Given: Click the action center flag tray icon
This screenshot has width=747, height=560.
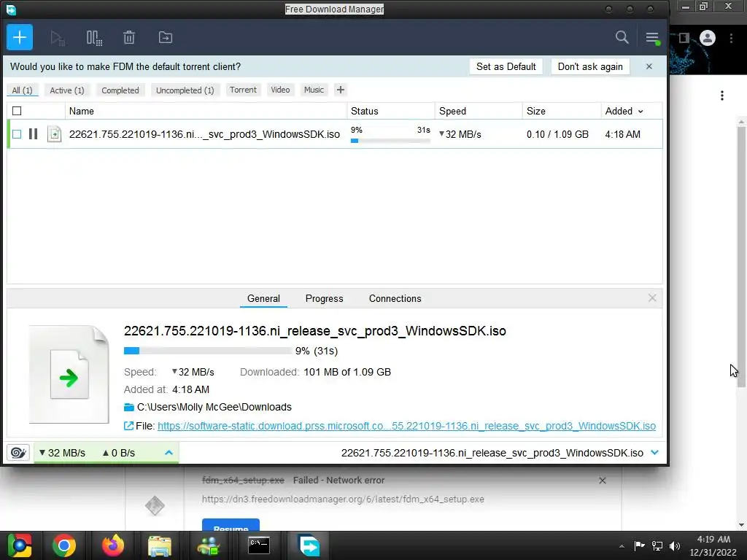Looking at the screenshot, I should pos(639,546).
